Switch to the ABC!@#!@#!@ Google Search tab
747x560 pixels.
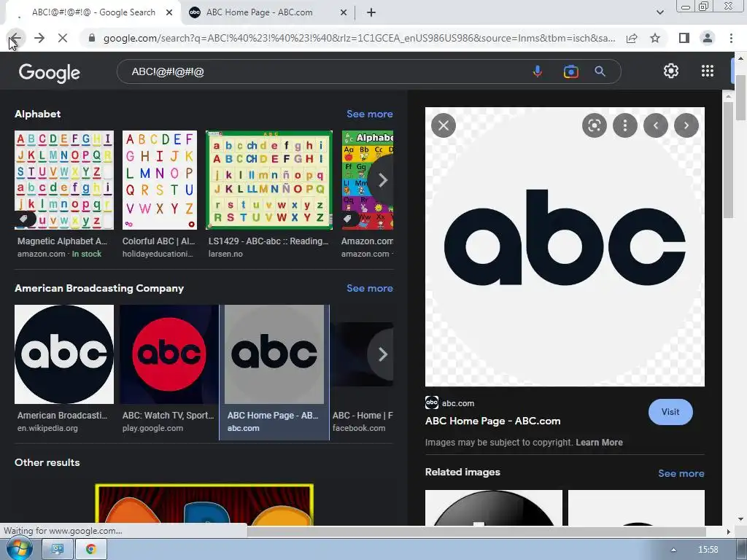point(94,12)
